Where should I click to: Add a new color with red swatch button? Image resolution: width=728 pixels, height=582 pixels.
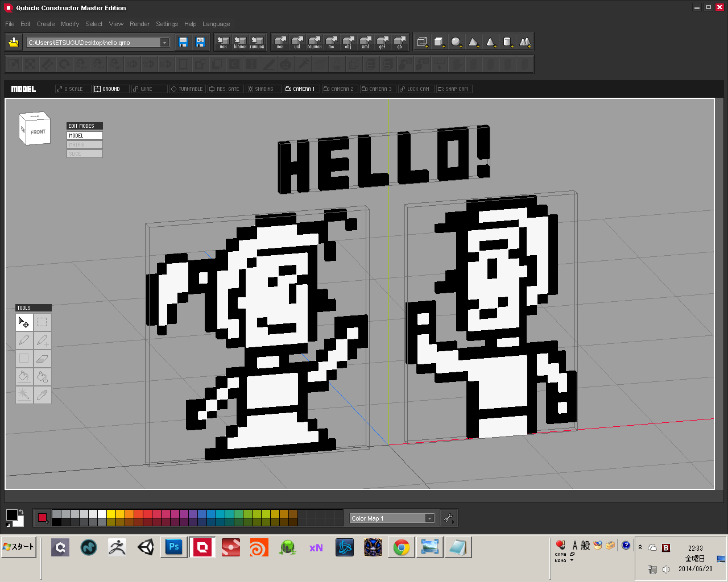click(x=42, y=517)
